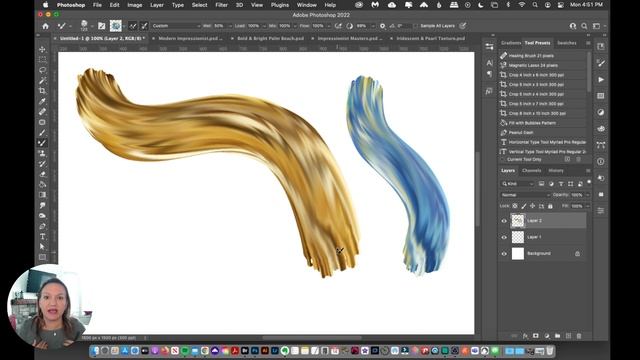
Task: Open the Properties panel sliders icon
Action: (489, 47)
